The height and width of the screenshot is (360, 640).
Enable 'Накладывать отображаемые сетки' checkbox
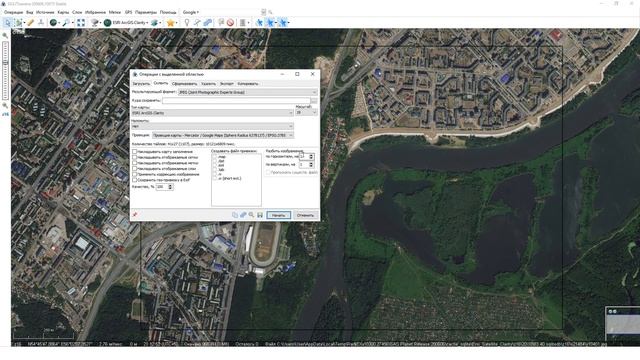tap(135, 157)
